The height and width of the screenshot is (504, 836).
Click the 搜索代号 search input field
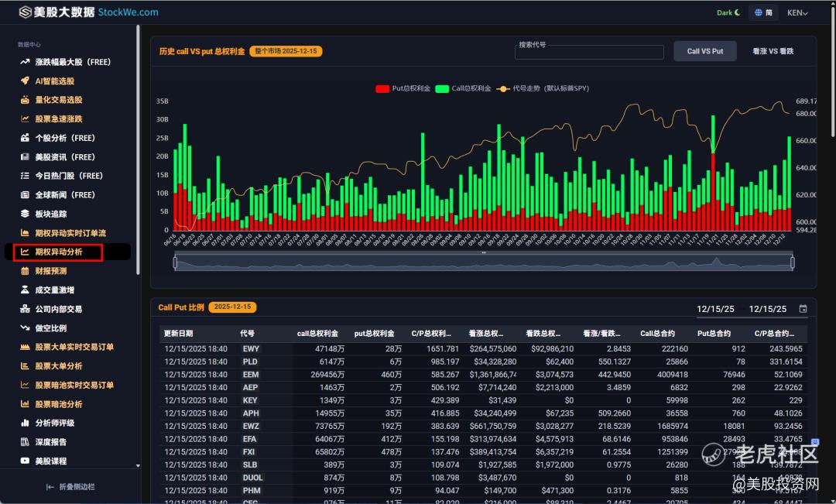(x=589, y=53)
